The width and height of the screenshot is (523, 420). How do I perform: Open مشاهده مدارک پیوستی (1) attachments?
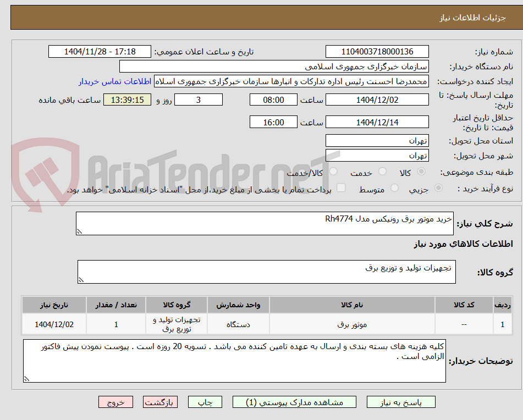(294, 402)
